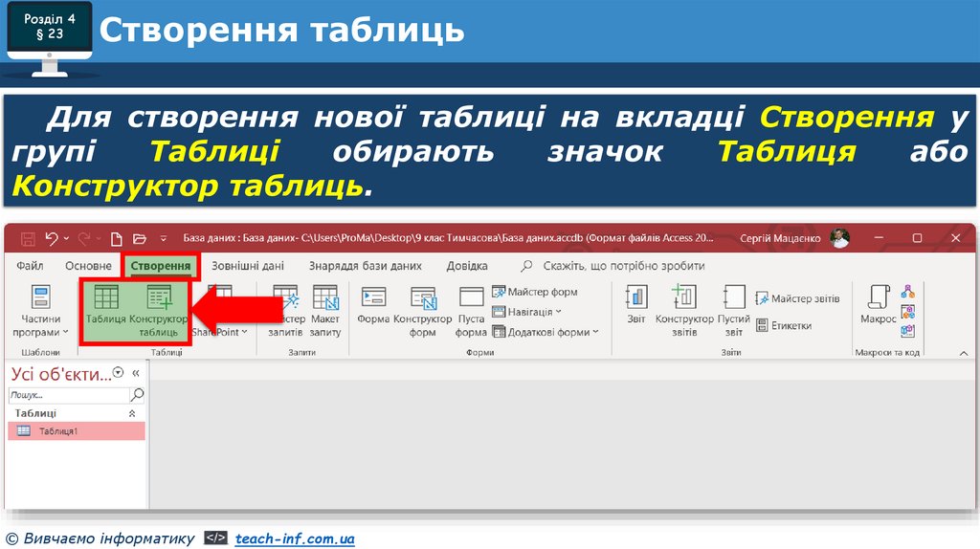Viewport: 980px width, 549px height.
Task: Click the magnifier icon in the search box
Action: click(137, 395)
